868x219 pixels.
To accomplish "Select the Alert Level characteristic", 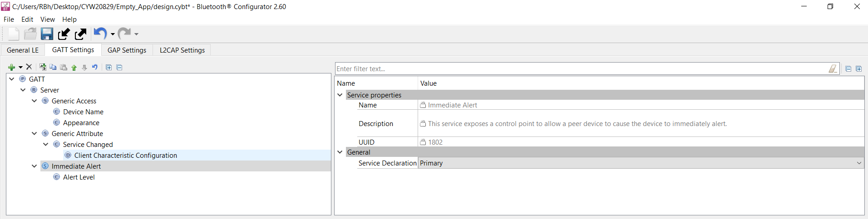I will 79,177.
